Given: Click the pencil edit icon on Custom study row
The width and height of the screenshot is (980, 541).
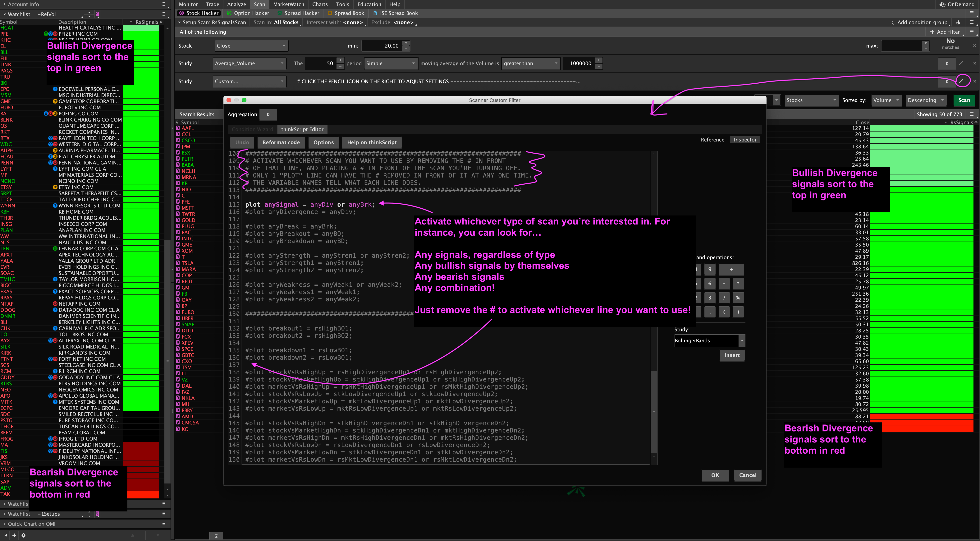Looking at the screenshot, I should click(961, 81).
